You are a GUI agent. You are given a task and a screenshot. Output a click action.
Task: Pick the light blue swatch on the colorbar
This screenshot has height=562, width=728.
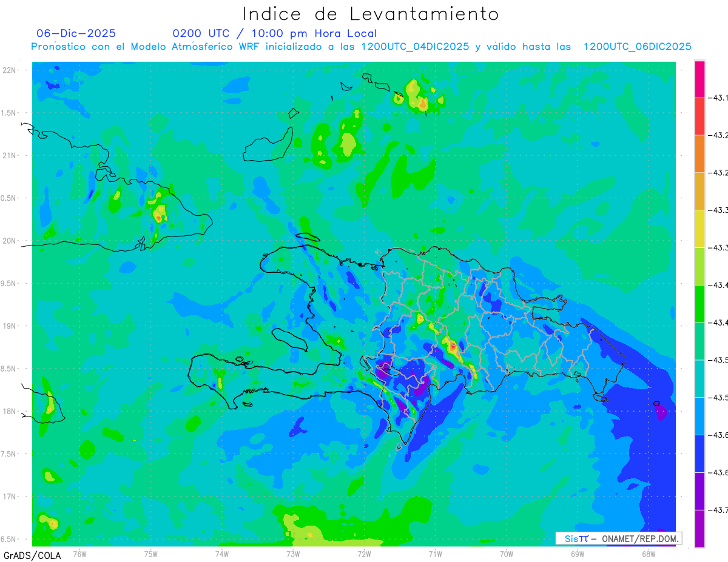tap(699, 416)
